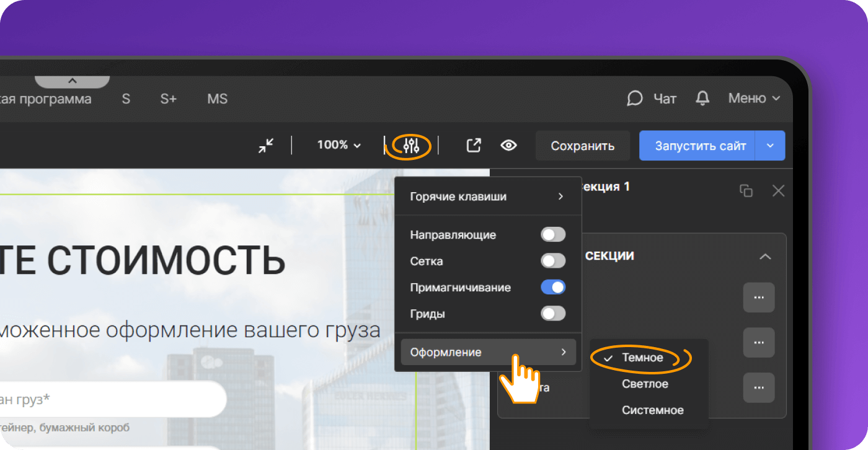This screenshot has width=868, height=450.
Task: Click the eye preview icon
Action: pos(509,146)
